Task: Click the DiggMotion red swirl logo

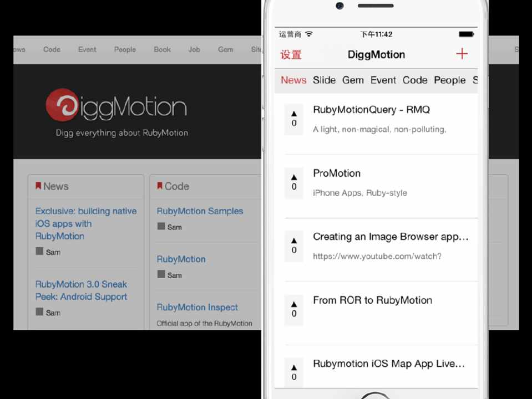Action: coord(62,105)
